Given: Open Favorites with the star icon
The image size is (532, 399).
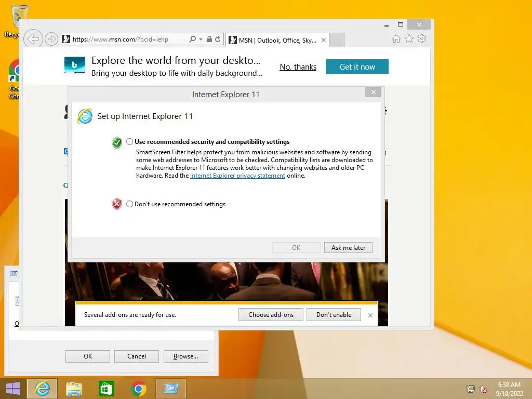Looking at the screenshot, I should coord(409,38).
